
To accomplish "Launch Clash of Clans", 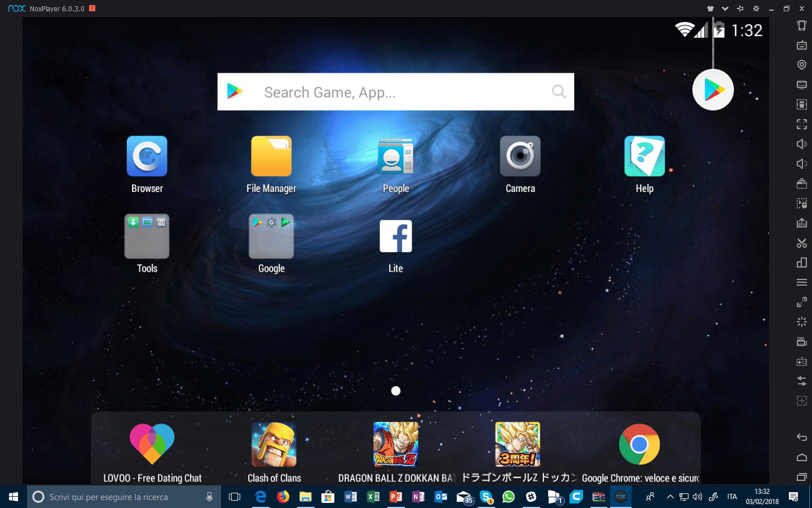I will point(274,444).
